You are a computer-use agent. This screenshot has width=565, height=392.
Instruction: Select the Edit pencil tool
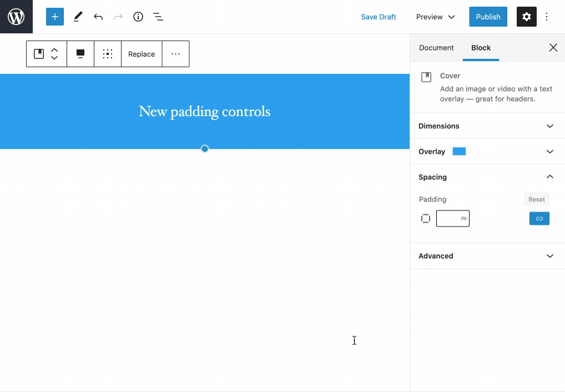[x=78, y=17]
